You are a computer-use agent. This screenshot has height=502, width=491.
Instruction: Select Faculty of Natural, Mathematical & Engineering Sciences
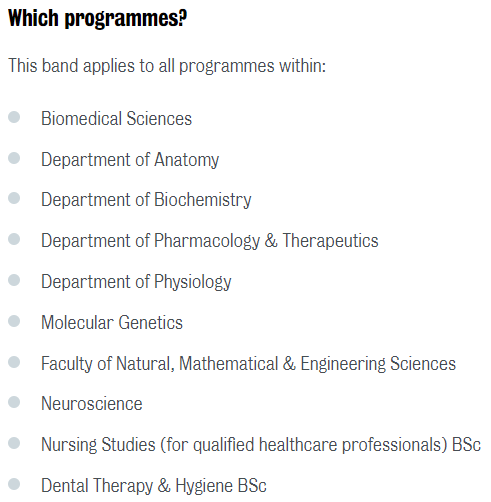click(248, 364)
